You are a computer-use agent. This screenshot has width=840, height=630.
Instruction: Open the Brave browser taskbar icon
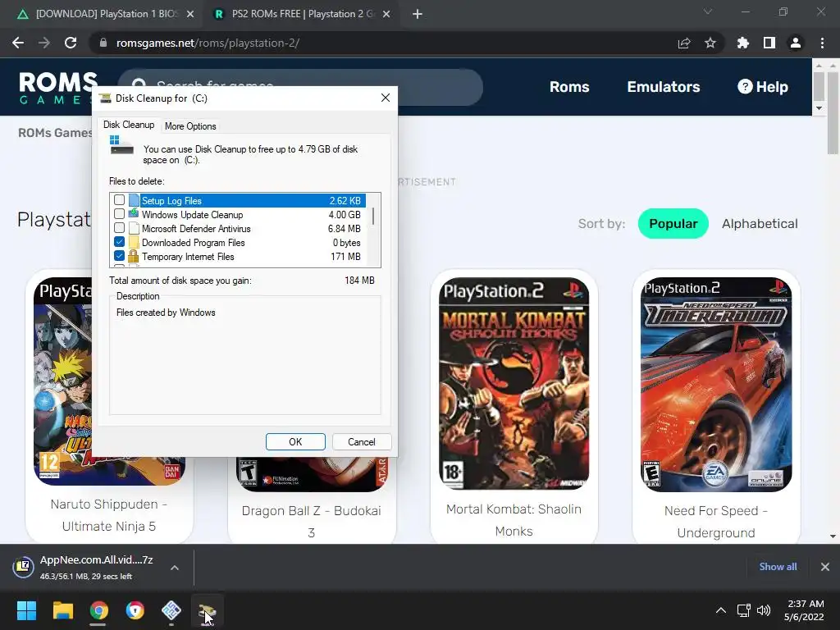(x=135, y=610)
